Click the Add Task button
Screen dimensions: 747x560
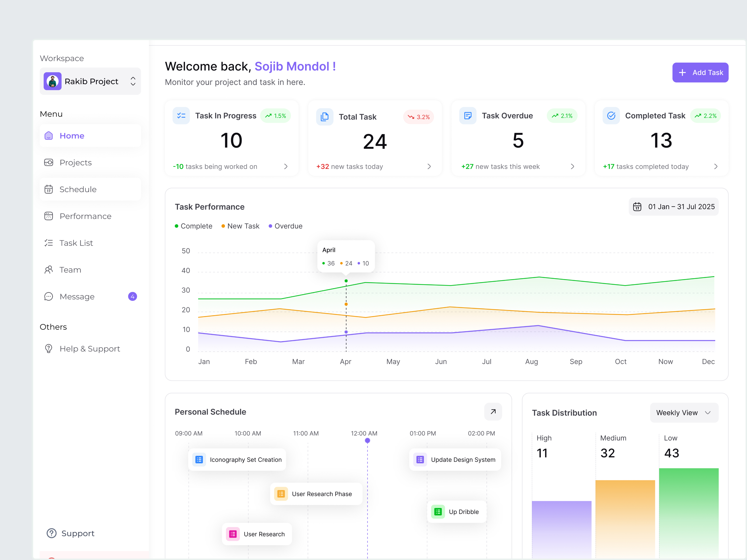(x=700, y=73)
